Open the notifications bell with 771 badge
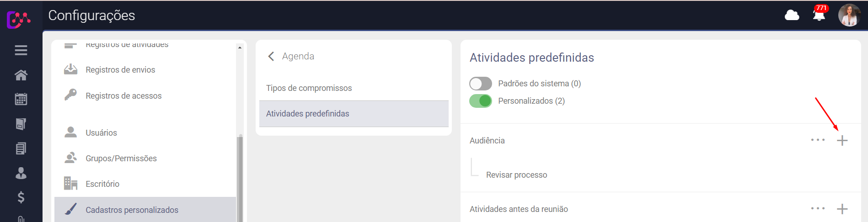 click(x=819, y=15)
